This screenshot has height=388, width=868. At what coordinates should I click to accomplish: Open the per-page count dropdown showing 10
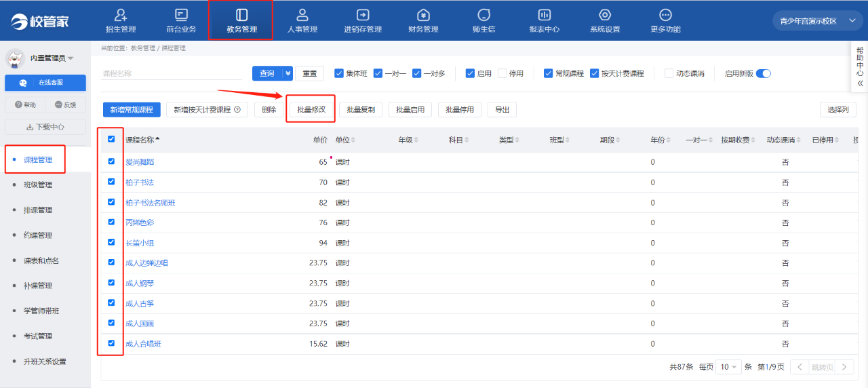click(728, 367)
